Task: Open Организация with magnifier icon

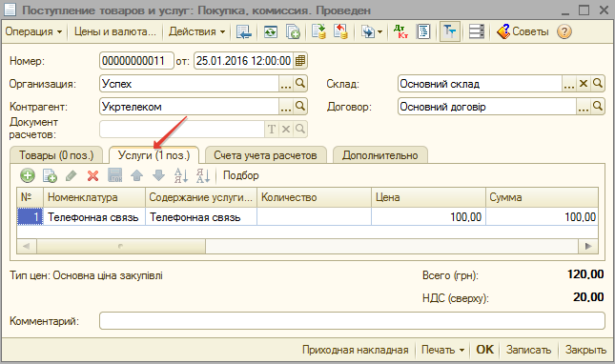Action: point(300,84)
